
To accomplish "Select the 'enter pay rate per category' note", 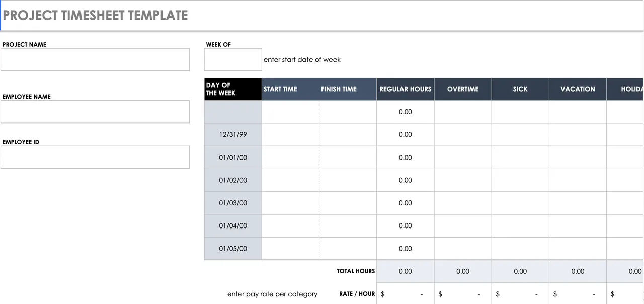I will [x=272, y=294].
